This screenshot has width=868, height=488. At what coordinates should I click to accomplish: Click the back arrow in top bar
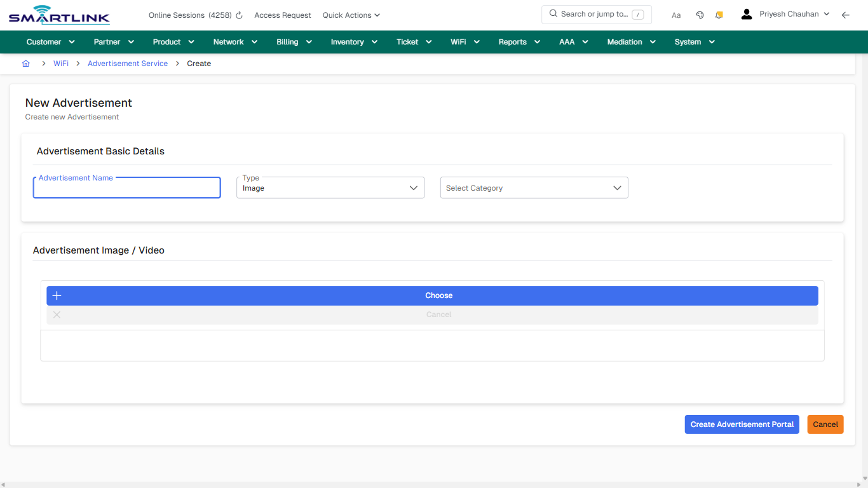pos(845,14)
